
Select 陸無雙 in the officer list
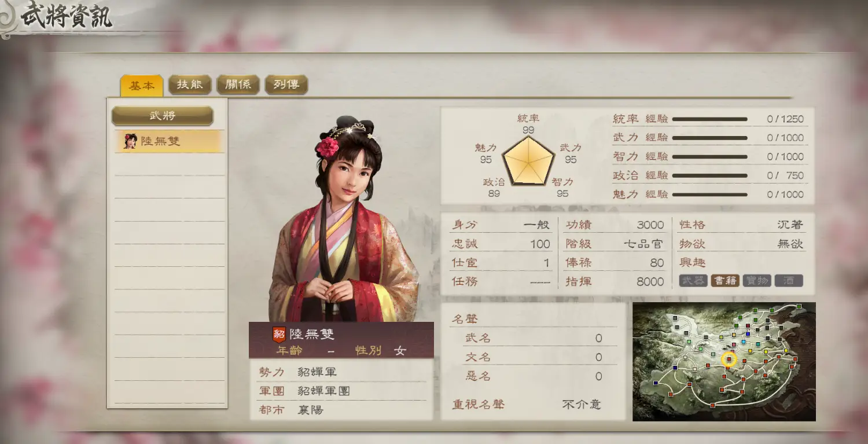coord(169,141)
